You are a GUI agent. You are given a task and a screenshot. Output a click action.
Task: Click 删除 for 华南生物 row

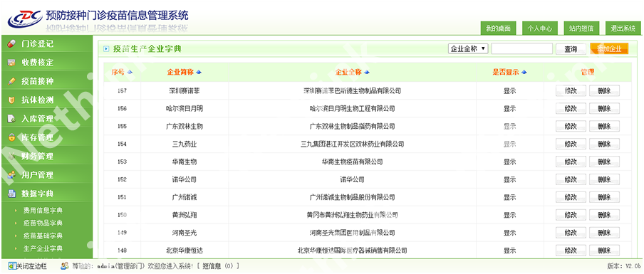[604, 162]
